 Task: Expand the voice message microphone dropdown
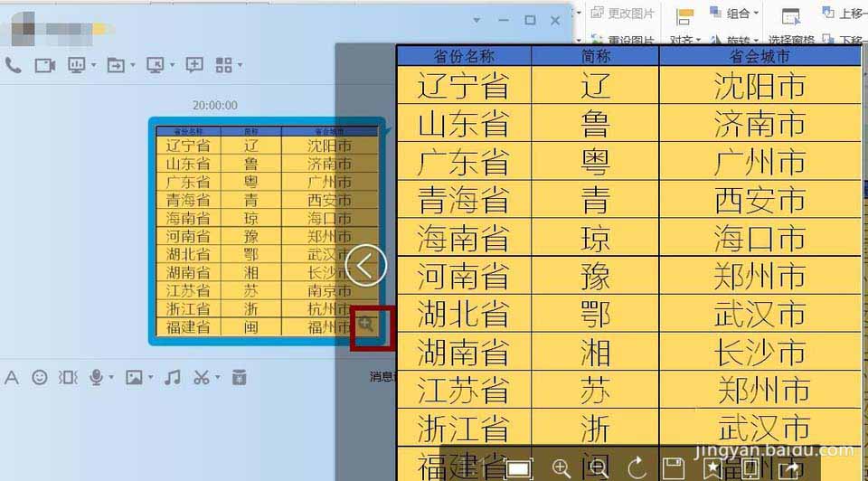click(111, 378)
